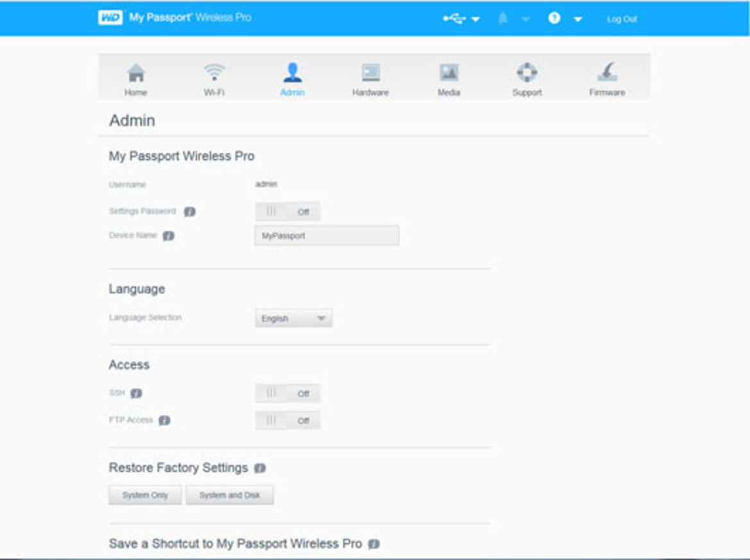Click the WD logo in the header
Screen dimensions: 750x560
click(110, 18)
